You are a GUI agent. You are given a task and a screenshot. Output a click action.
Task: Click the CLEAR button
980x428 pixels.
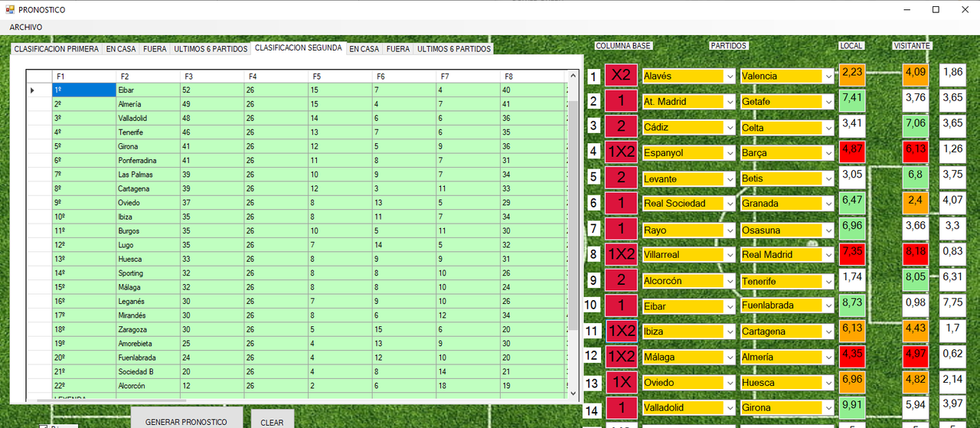(272, 420)
